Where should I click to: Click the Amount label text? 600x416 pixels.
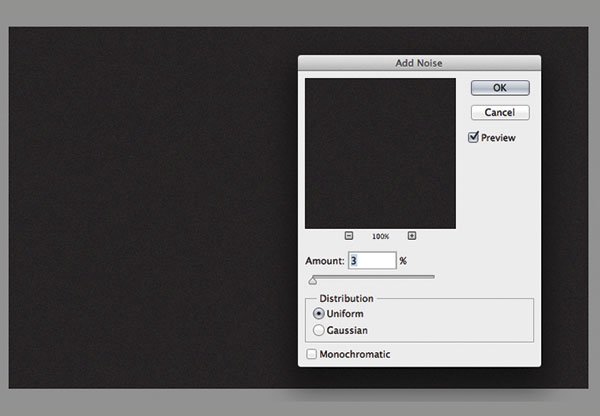pos(325,261)
